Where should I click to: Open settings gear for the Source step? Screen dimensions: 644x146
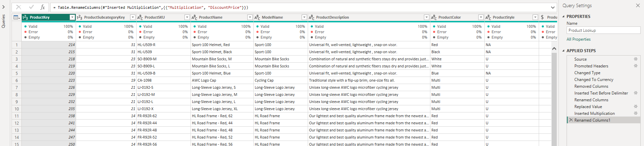tap(636, 59)
